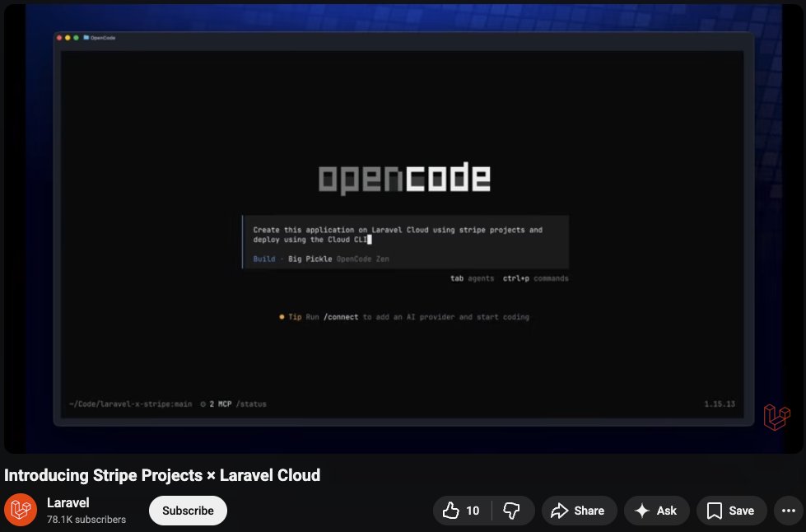Dislike the video with thumbs down
The height and width of the screenshot is (532, 806).
click(x=512, y=511)
